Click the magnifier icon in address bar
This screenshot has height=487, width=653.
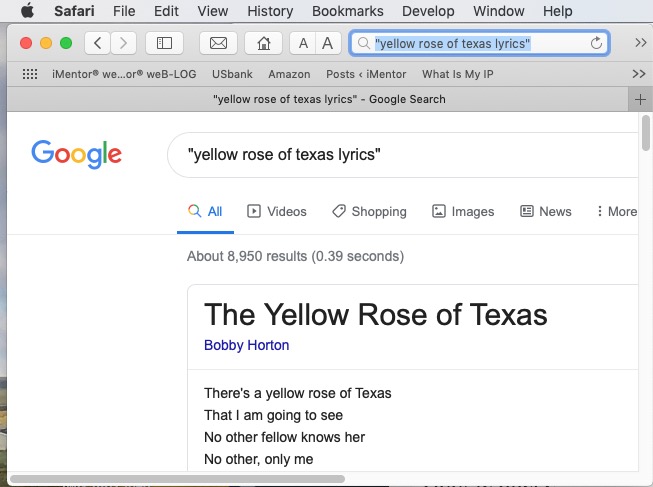(364, 43)
